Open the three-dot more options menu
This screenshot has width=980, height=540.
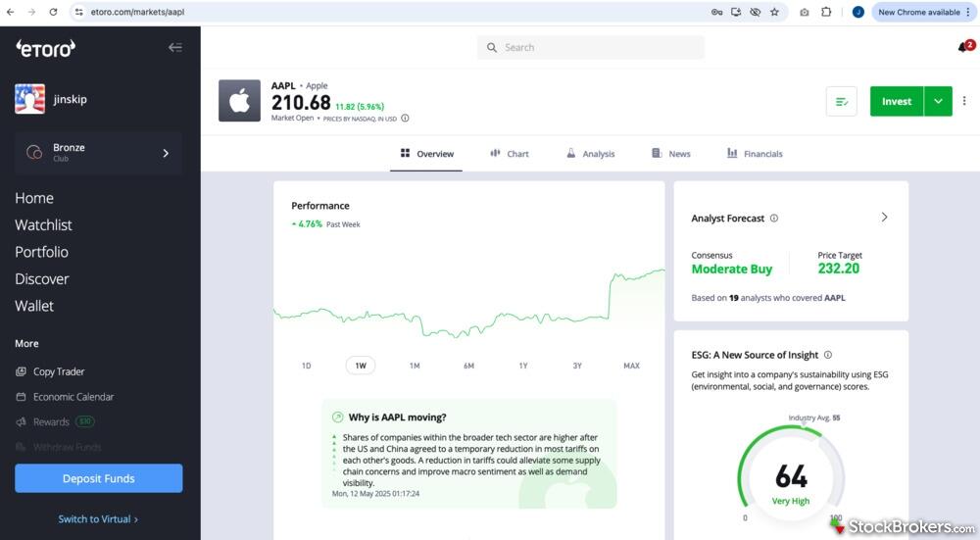(x=964, y=101)
